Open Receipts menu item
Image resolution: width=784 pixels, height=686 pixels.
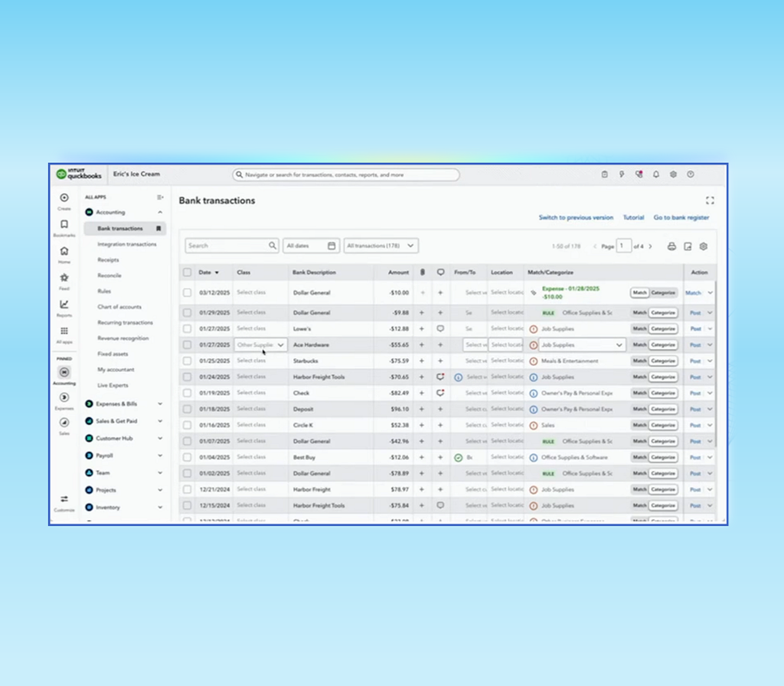pos(108,260)
